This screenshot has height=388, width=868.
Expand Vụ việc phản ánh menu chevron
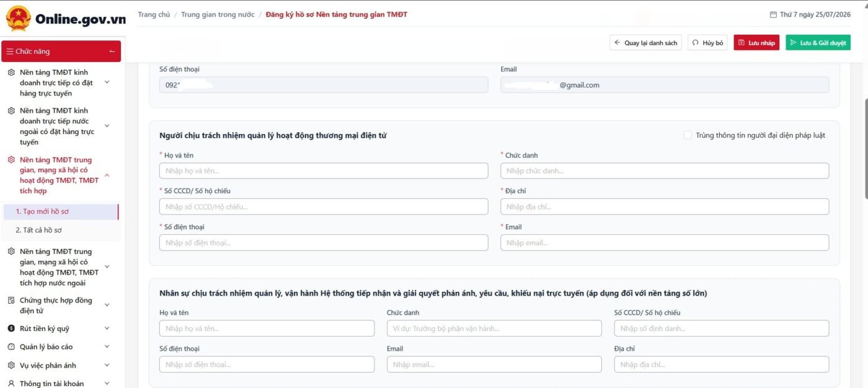tap(107, 366)
